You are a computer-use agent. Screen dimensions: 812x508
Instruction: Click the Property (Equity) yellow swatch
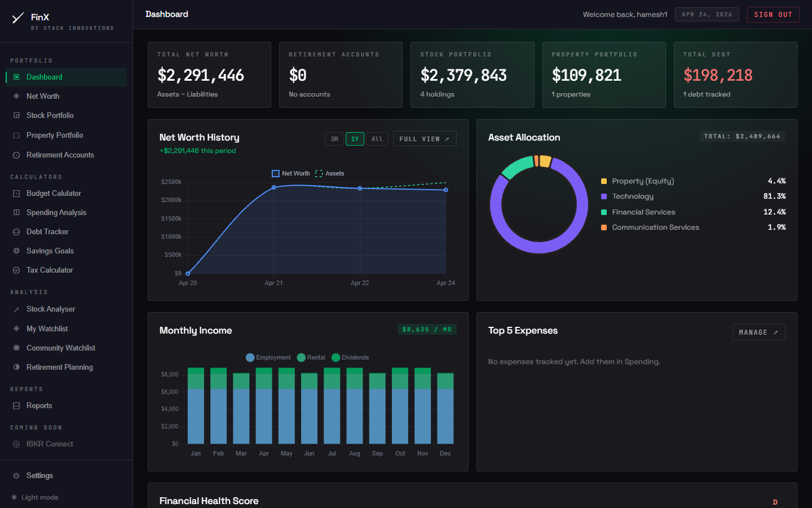(604, 181)
